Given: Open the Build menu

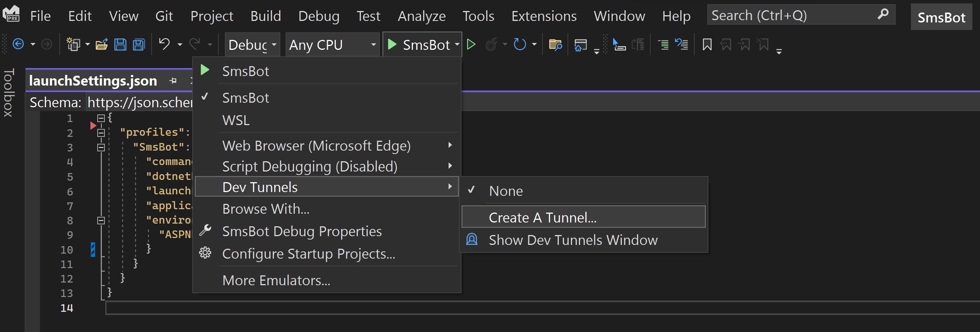Looking at the screenshot, I should click(x=266, y=16).
